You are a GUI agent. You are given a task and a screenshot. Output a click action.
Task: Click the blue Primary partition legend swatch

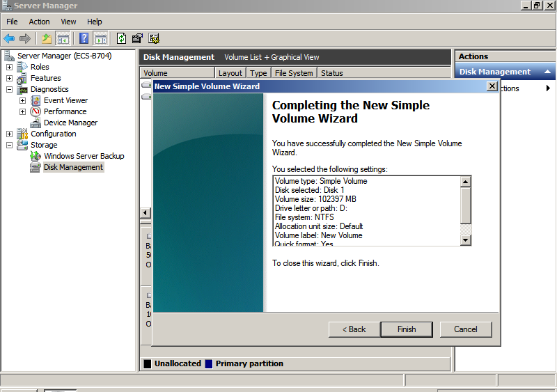pos(209,364)
